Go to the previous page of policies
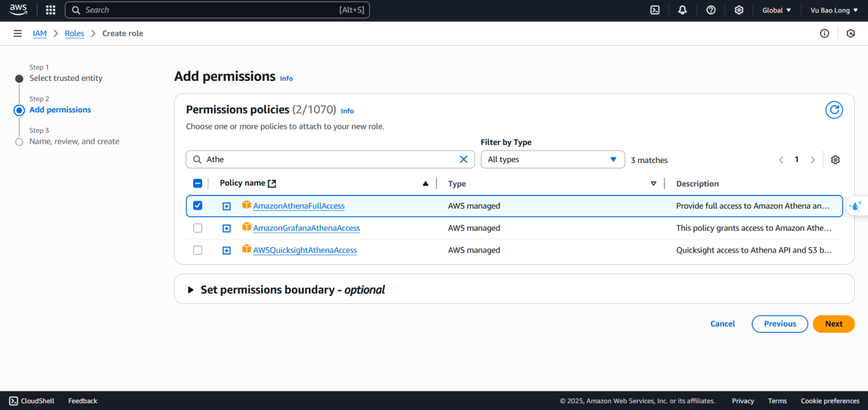Viewport: 868px width, 410px height. coord(781,159)
